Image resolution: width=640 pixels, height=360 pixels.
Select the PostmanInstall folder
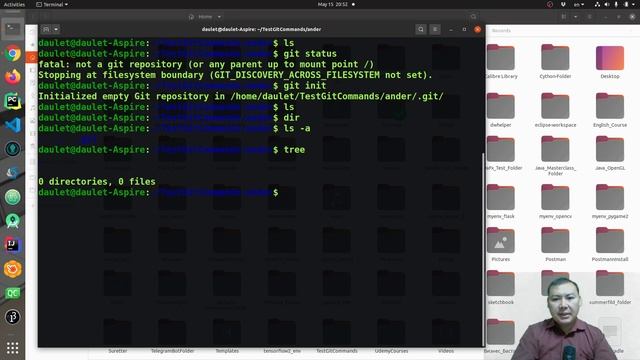[610, 245]
